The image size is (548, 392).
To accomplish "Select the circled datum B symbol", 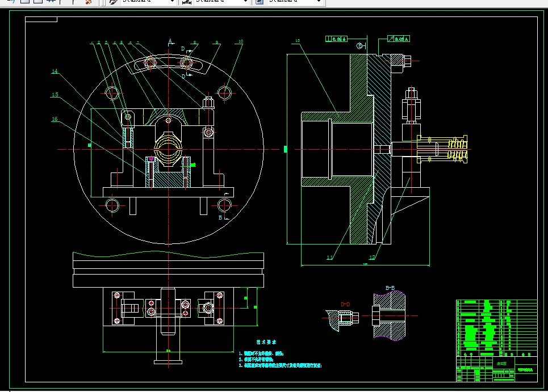I will pyautogui.click(x=359, y=46).
